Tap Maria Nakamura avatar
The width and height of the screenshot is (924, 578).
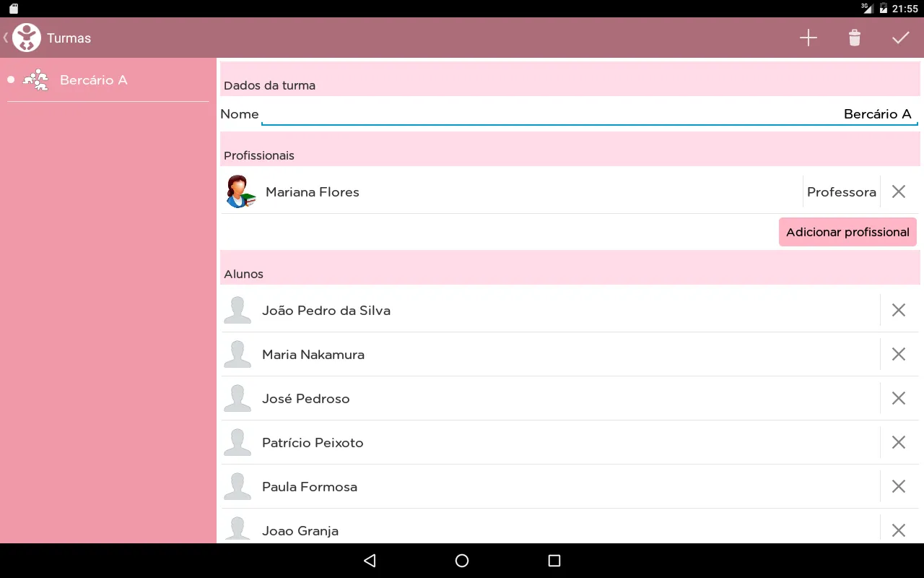point(237,354)
